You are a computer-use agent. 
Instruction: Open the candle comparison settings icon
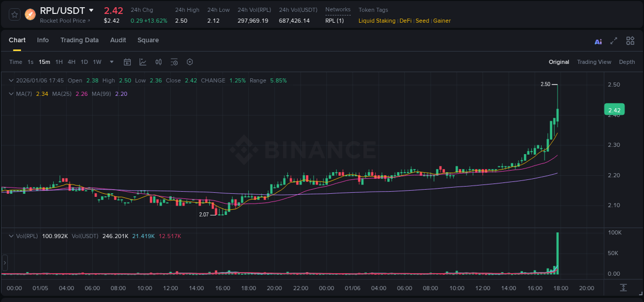coord(159,61)
